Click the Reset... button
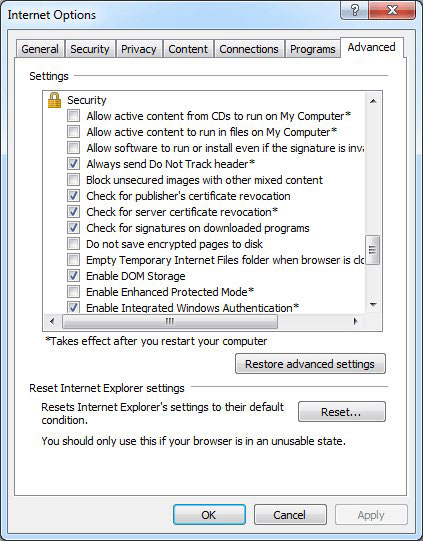This screenshot has height=541, width=423. coord(342,412)
